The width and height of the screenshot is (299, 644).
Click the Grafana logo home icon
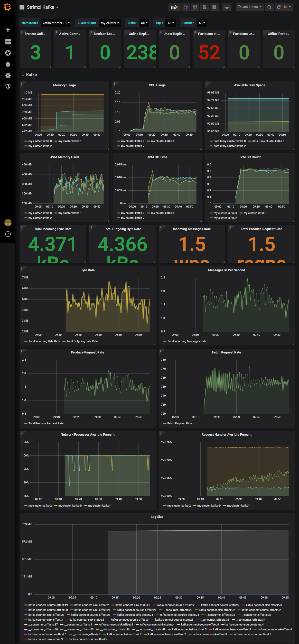coord(7,7)
